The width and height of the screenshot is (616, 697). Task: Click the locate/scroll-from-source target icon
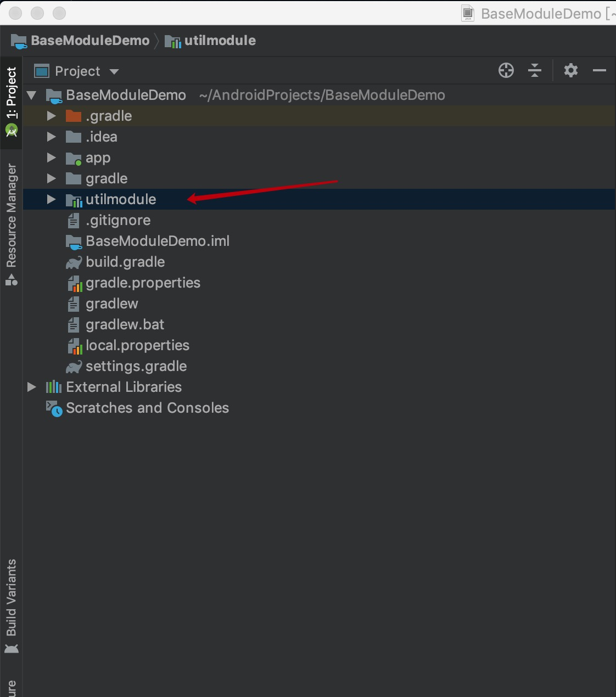pyautogui.click(x=506, y=70)
